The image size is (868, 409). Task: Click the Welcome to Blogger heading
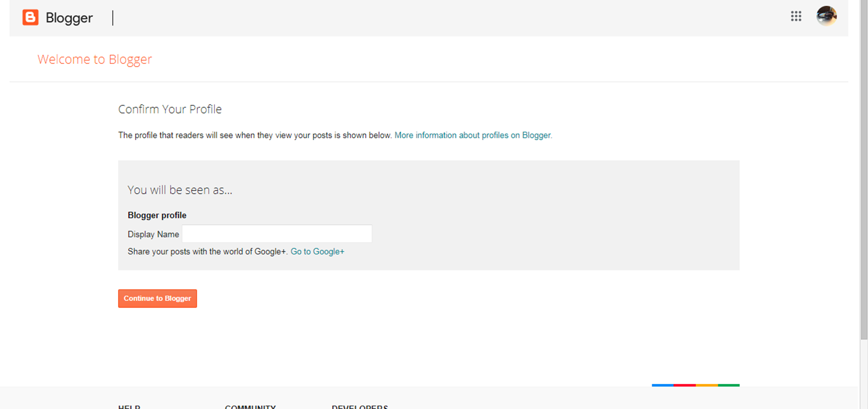click(95, 59)
